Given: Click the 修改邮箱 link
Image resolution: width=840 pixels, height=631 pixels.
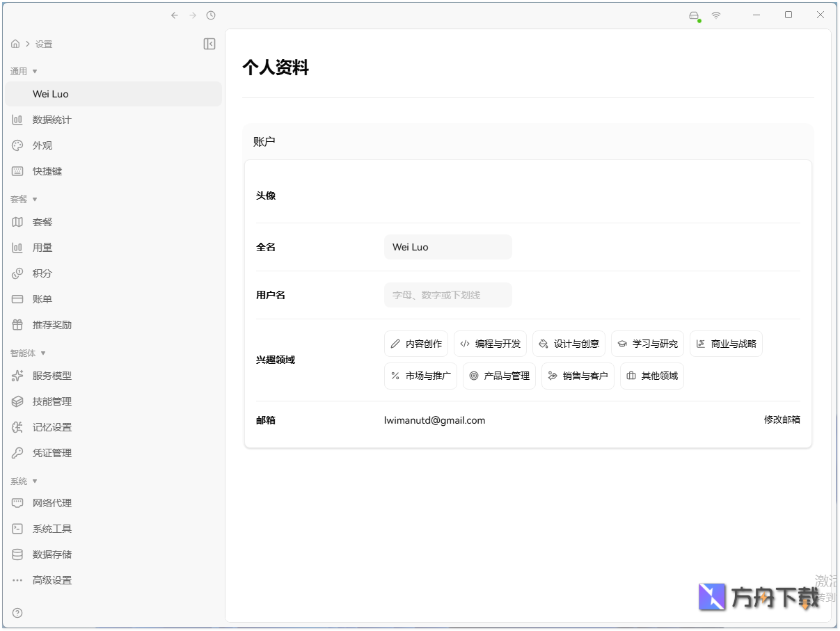Looking at the screenshot, I should point(782,420).
